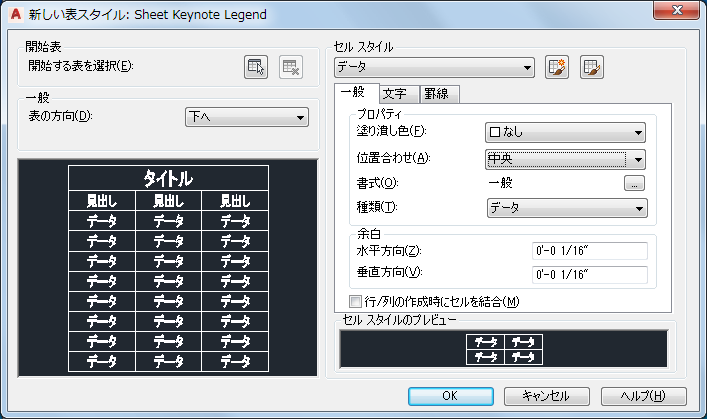707x419 pixels.
Task: Open the セル スタイル dropdown showing データ
Action: pyautogui.click(x=434, y=68)
